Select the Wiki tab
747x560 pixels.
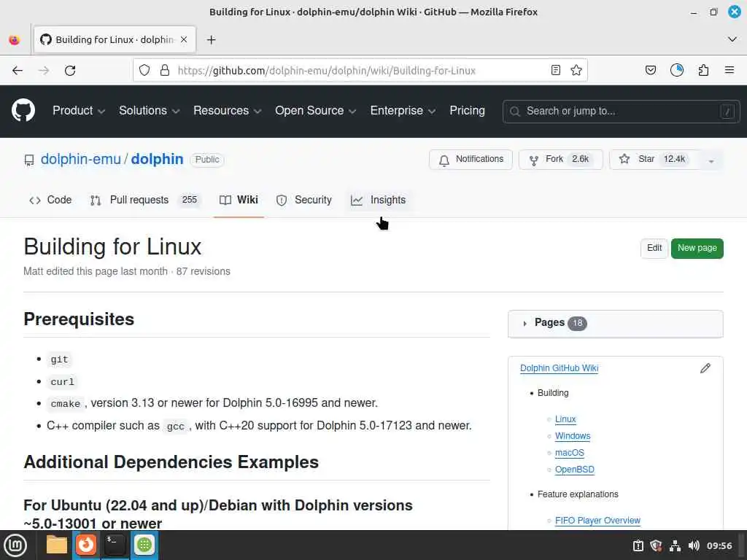239,200
